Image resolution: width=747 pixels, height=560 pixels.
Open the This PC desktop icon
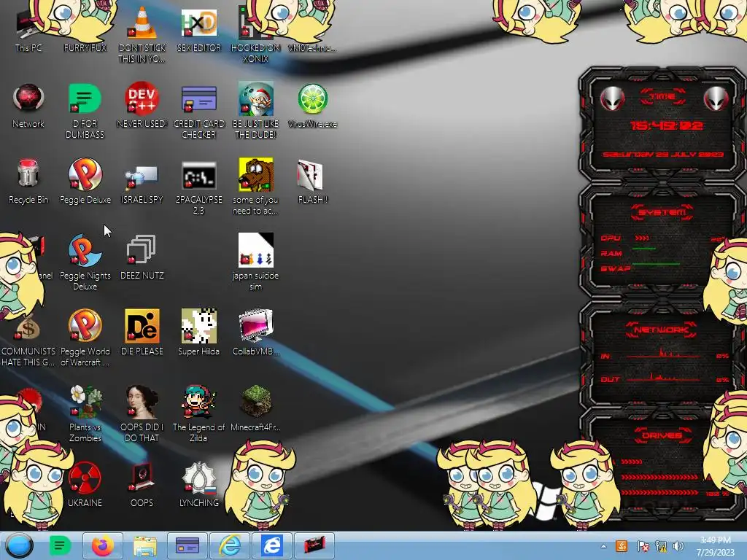pyautogui.click(x=28, y=31)
